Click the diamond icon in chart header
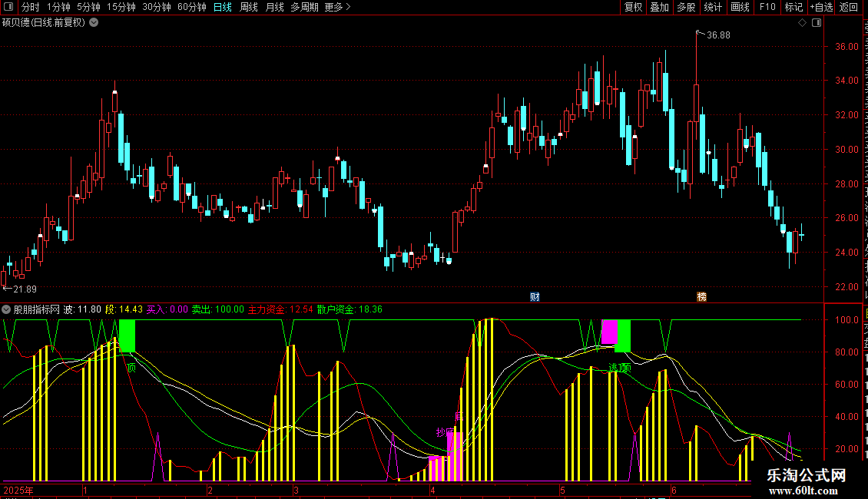The image size is (868, 499). coord(802,23)
